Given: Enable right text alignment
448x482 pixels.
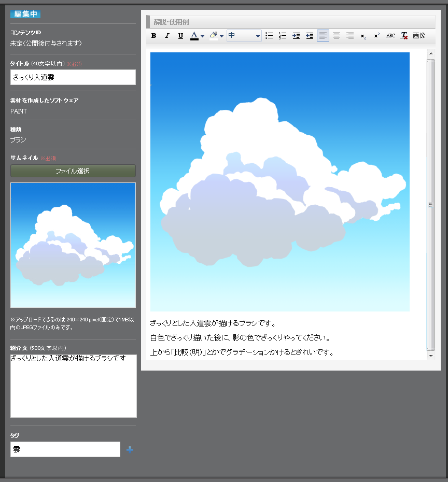Looking at the screenshot, I should click(x=349, y=36).
